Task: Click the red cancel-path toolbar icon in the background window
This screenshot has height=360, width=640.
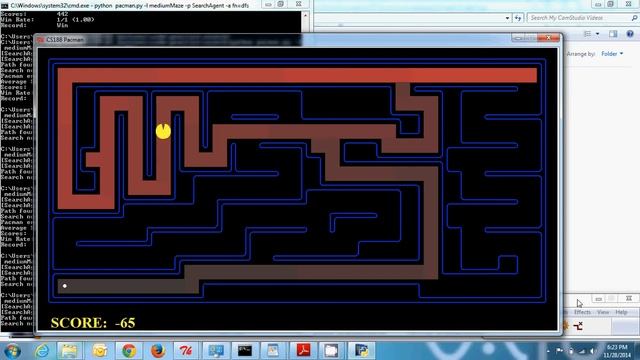Action: click(578, 326)
